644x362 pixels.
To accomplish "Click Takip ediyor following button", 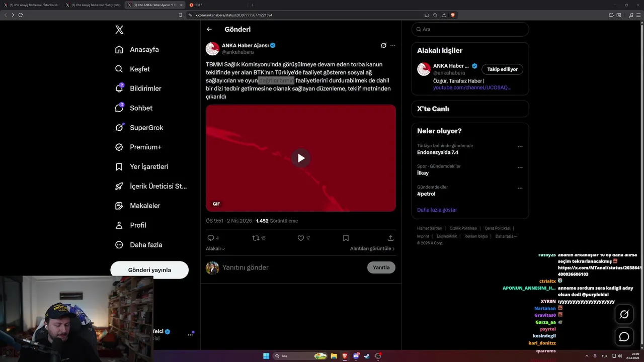I will (x=502, y=69).
